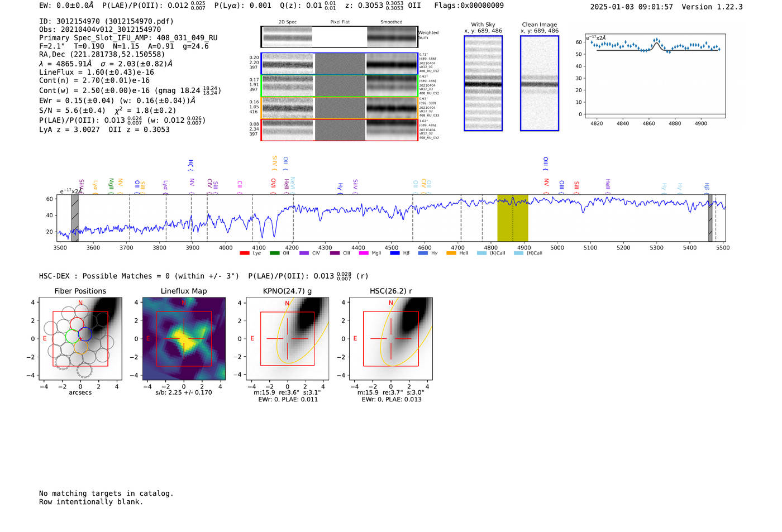Click the 2025-01-03 09:01:57 timestamp

pos(632,7)
